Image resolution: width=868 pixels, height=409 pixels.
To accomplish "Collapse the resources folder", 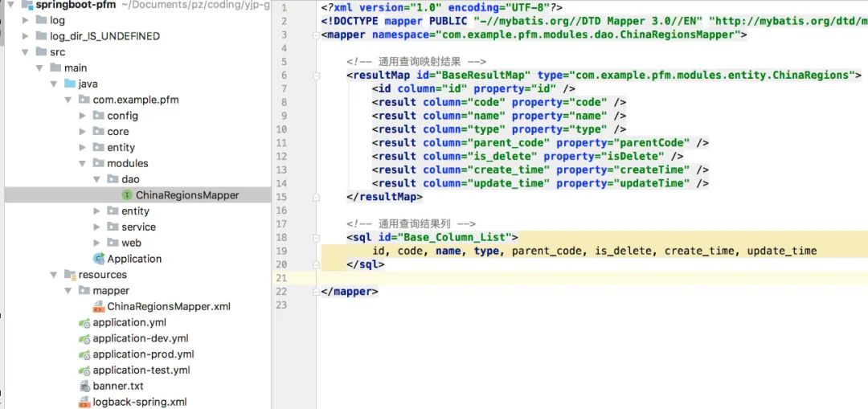I will [x=55, y=275].
